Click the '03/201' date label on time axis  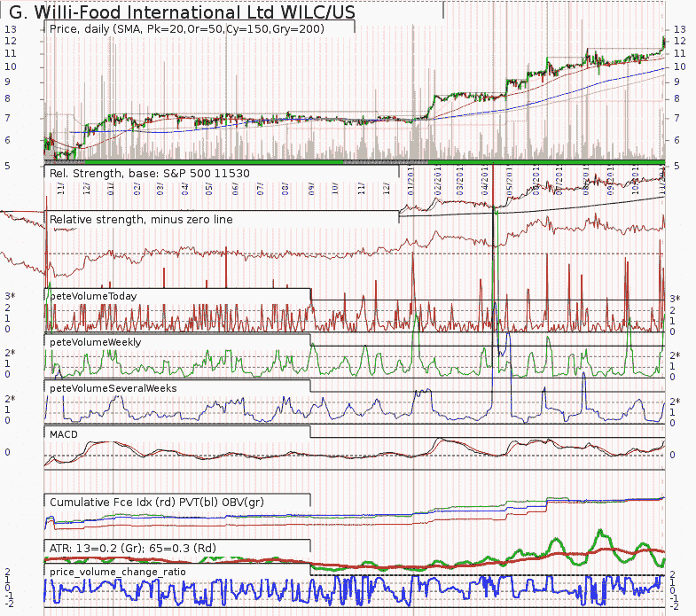click(x=460, y=180)
